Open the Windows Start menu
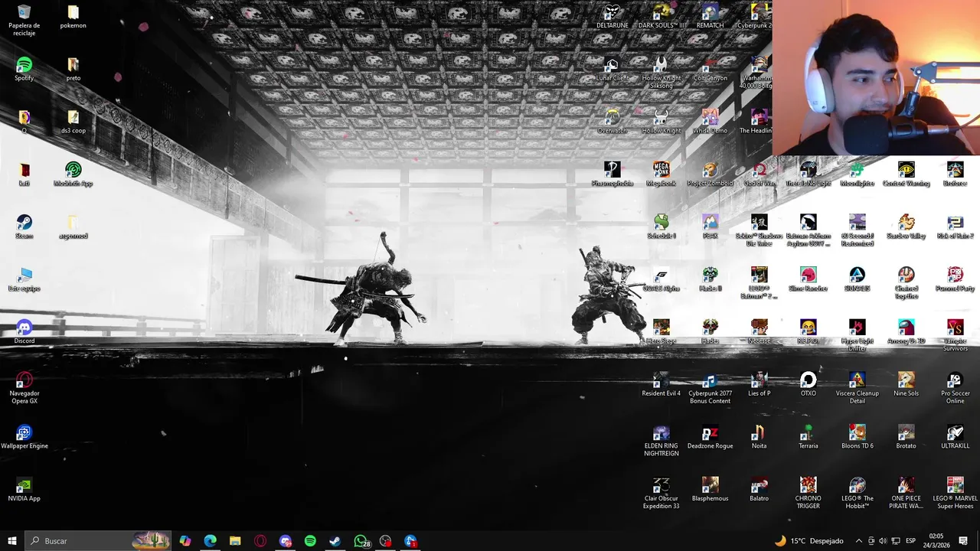This screenshot has width=980, height=551. pos(12,541)
